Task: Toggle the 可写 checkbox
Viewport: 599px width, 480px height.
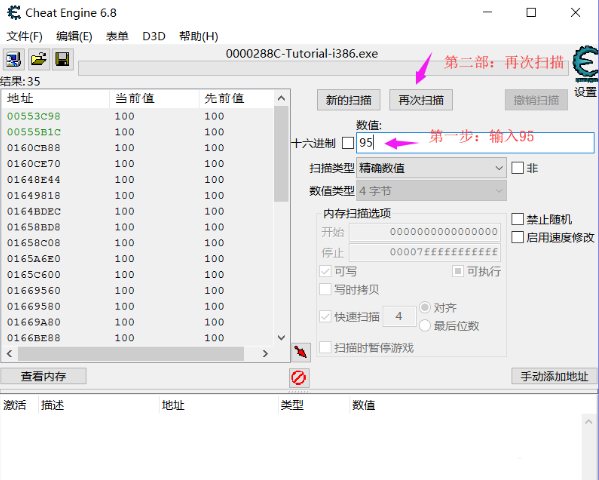Action: [325, 271]
